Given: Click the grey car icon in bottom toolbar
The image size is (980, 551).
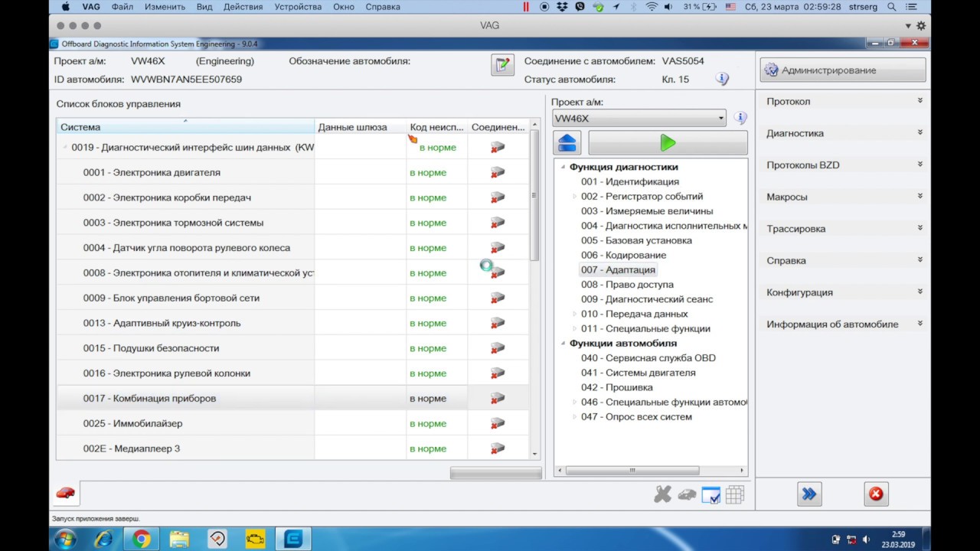Looking at the screenshot, I should (x=687, y=495).
